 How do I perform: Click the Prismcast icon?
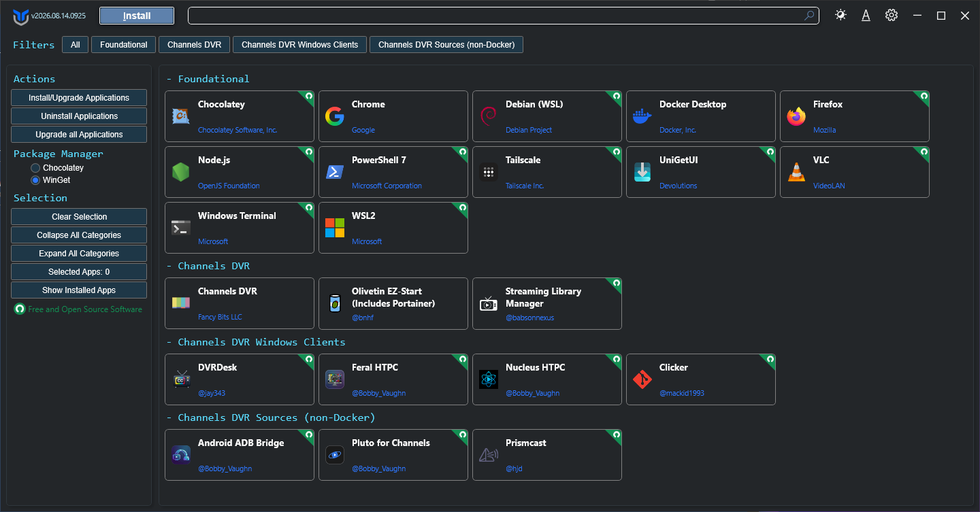click(x=489, y=455)
